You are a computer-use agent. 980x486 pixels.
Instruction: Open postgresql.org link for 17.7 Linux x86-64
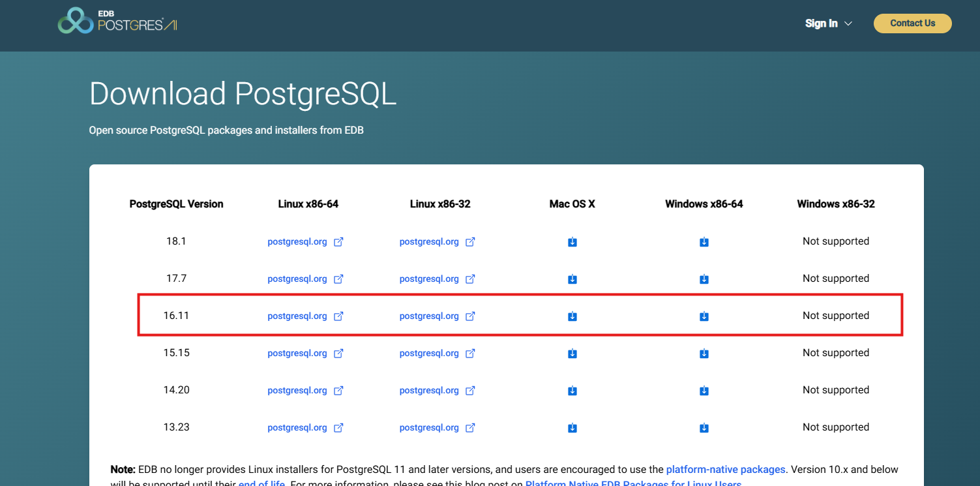[x=305, y=279]
